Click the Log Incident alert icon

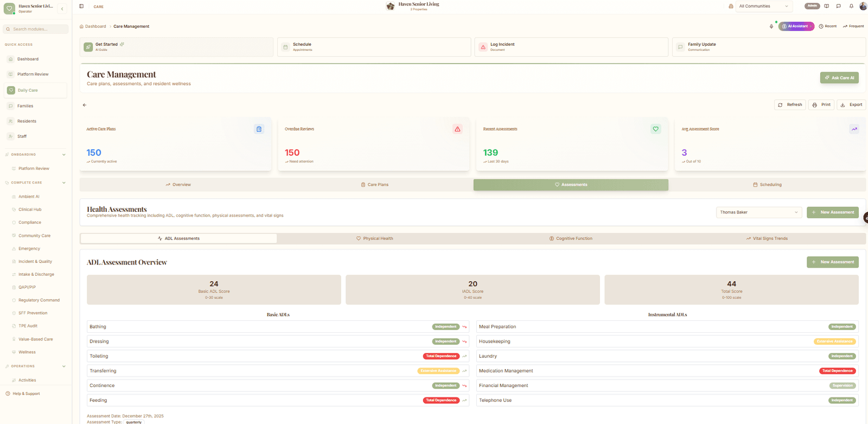pyautogui.click(x=483, y=47)
